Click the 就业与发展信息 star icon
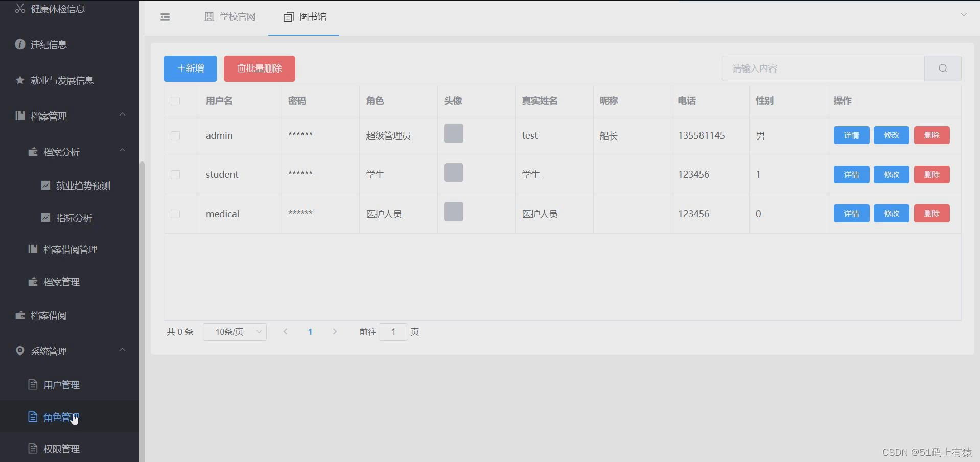This screenshot has width=980, height=462. tap(20, 80)
